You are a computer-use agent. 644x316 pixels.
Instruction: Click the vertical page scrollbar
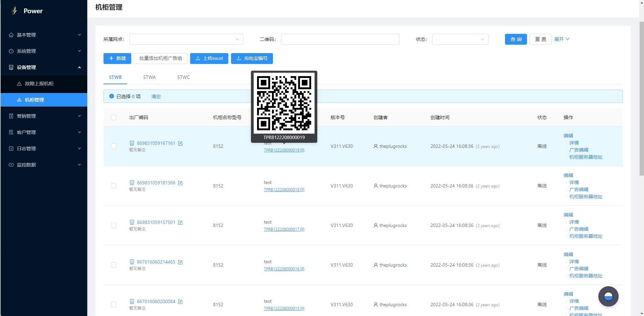point(642,98)
